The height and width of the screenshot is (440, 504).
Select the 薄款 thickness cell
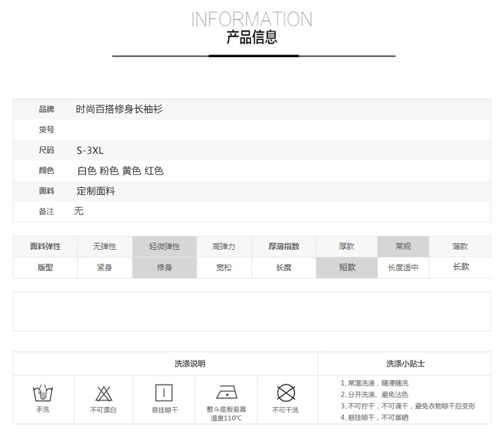460,247
